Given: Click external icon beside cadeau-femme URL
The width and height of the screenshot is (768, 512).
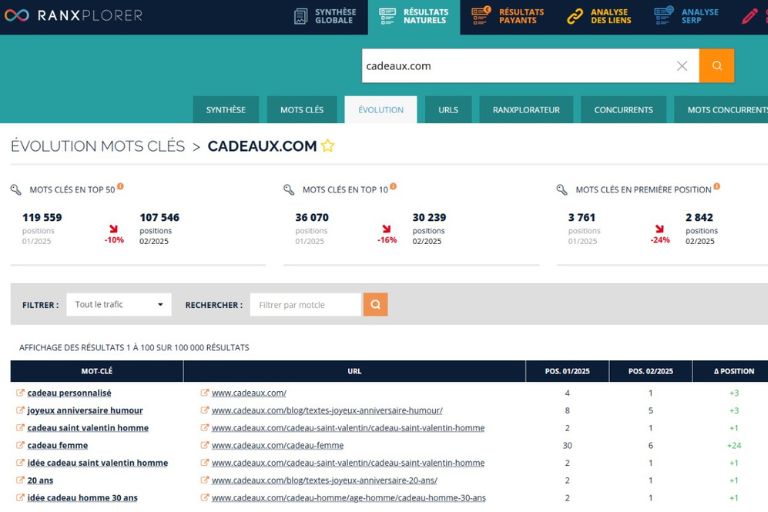Looking at the screenshot, I should [205, 445].
